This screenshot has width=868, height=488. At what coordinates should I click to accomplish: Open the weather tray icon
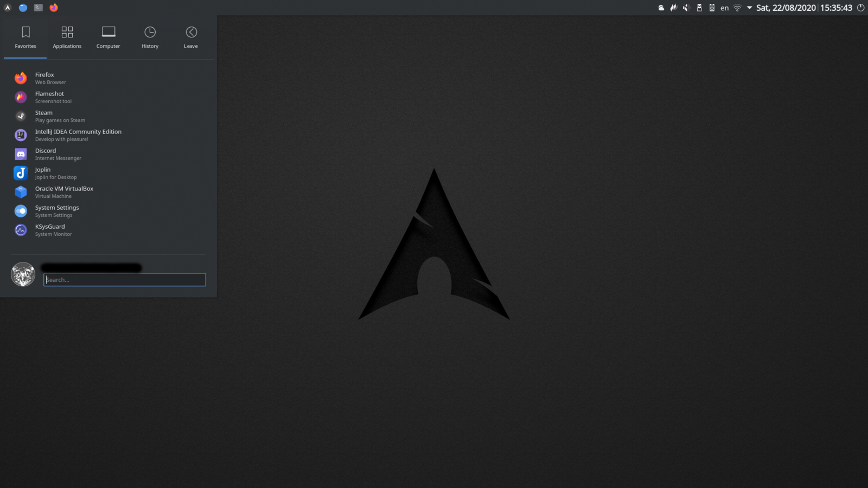tap(661, 8)
